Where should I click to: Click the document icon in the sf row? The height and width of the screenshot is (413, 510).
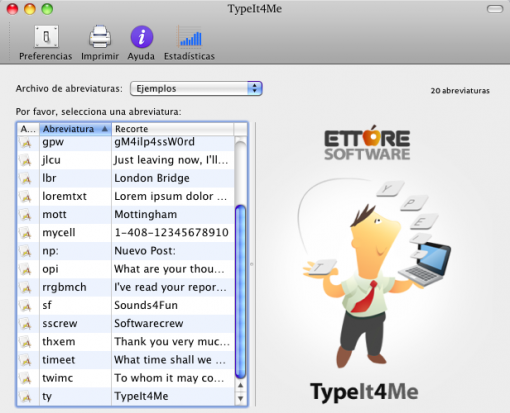(x=26, y=306)
